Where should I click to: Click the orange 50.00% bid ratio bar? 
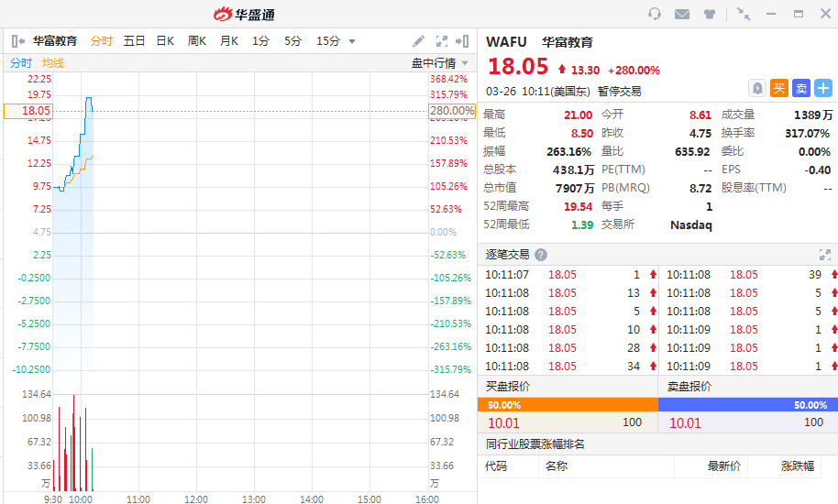click(x=567, y=404)
